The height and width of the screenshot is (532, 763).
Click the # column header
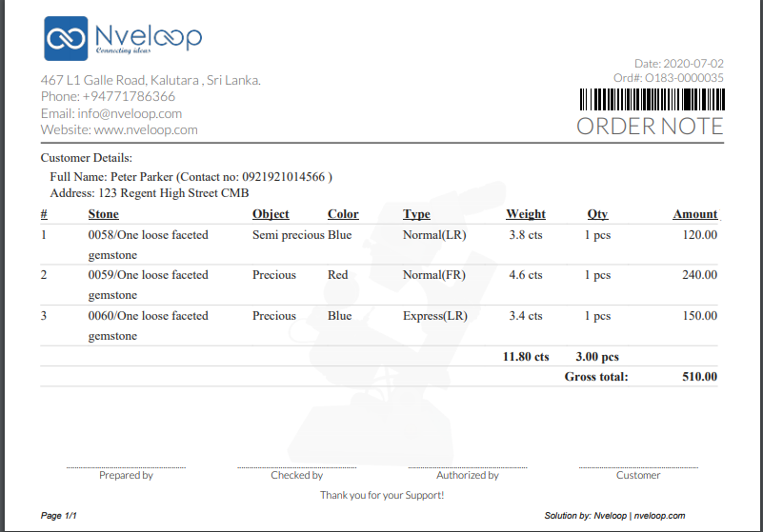44,214
